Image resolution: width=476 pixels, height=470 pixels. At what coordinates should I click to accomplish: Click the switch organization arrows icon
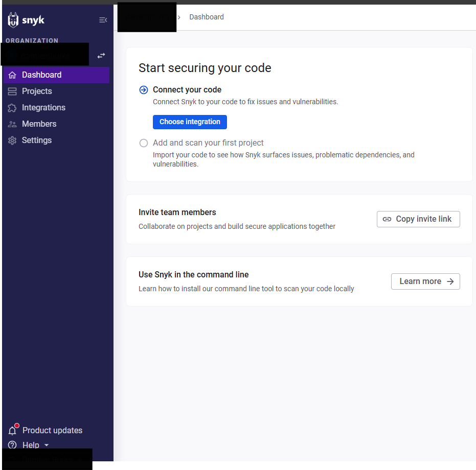[x=101, y=55]
